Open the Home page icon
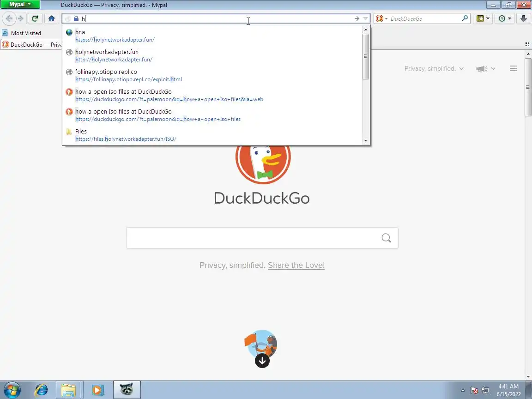 pyautogui.click(x=52, y=18)
